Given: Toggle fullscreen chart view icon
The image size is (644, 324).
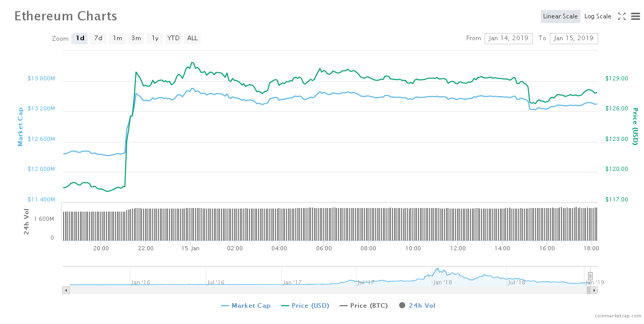Looking at the screenshot, I should [622, 16].
